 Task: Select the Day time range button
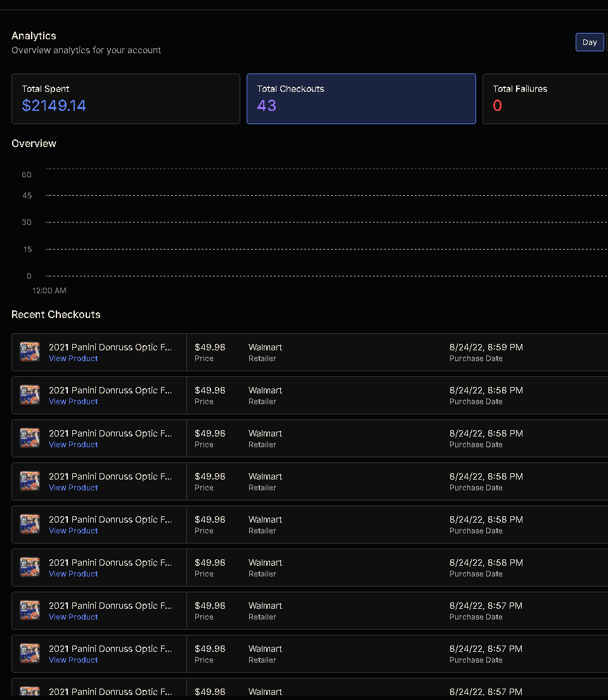[x=589, y=42]
